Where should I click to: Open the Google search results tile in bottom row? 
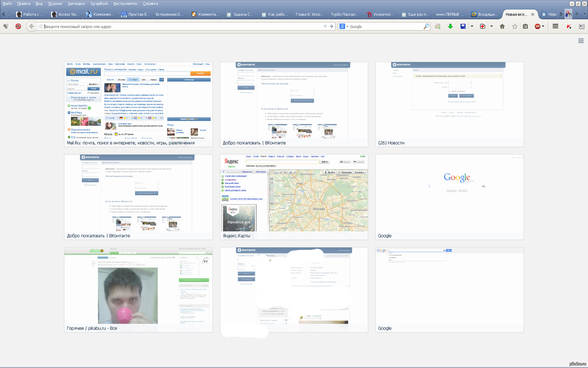pyautogui.click(x=449, y=290)
